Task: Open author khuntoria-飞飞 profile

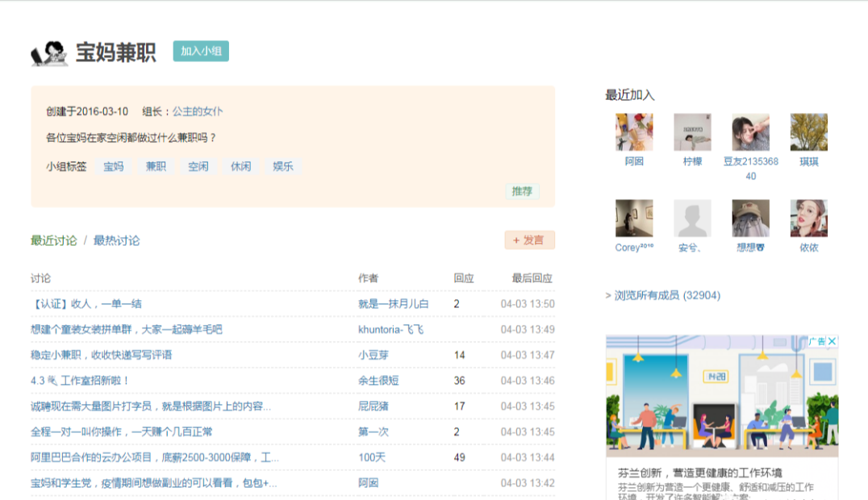Action: [390, 330]
